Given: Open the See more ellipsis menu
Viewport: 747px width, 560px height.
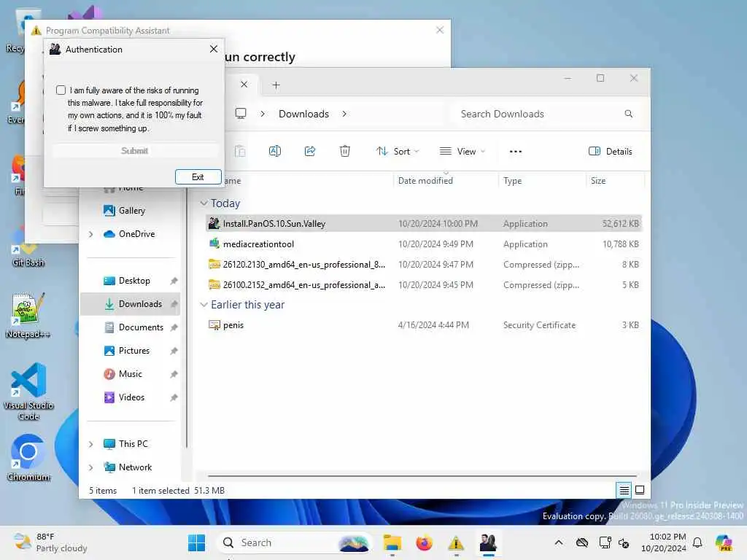Looking at the screenshot, I should click(516, 152).
